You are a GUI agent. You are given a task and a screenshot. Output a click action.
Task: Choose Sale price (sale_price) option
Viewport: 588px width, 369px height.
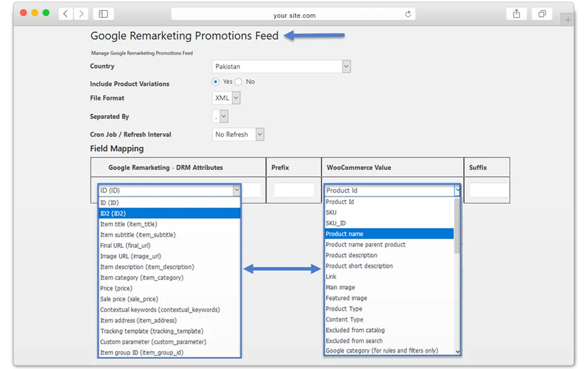pos(169,299)
